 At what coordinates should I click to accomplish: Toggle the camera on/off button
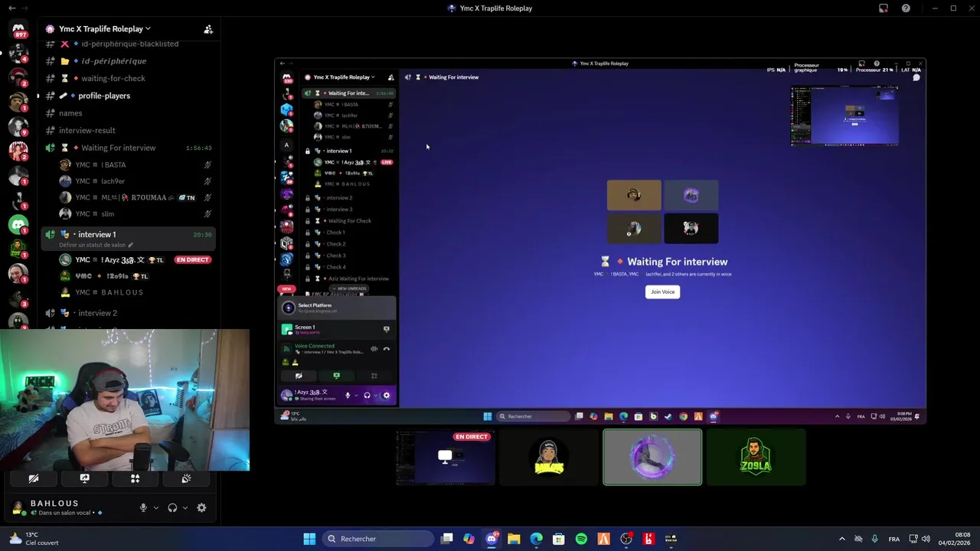click(34, 479)
